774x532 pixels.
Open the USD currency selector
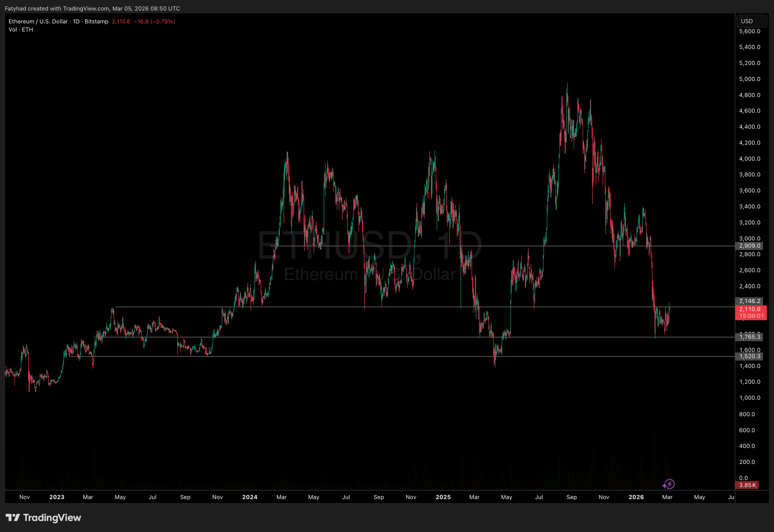pos(751,21)
